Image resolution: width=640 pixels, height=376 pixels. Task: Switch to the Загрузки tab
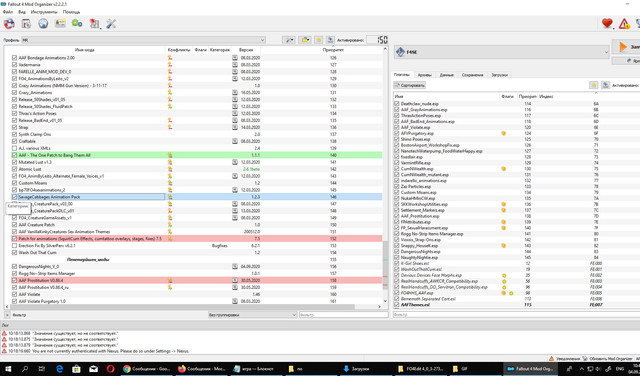pos(499,75)
